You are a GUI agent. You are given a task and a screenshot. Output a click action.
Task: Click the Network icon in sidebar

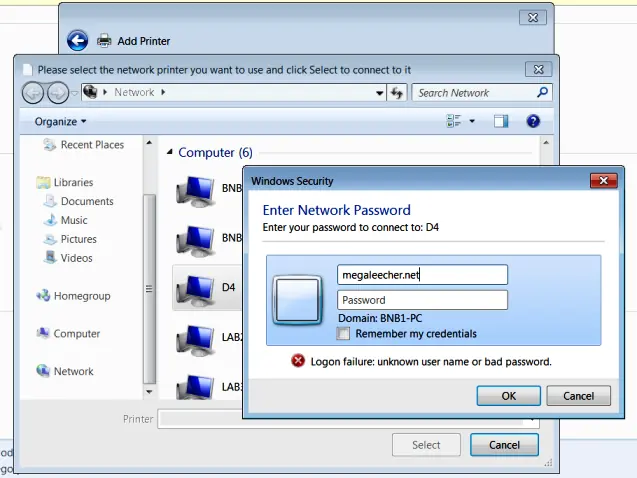43,371
